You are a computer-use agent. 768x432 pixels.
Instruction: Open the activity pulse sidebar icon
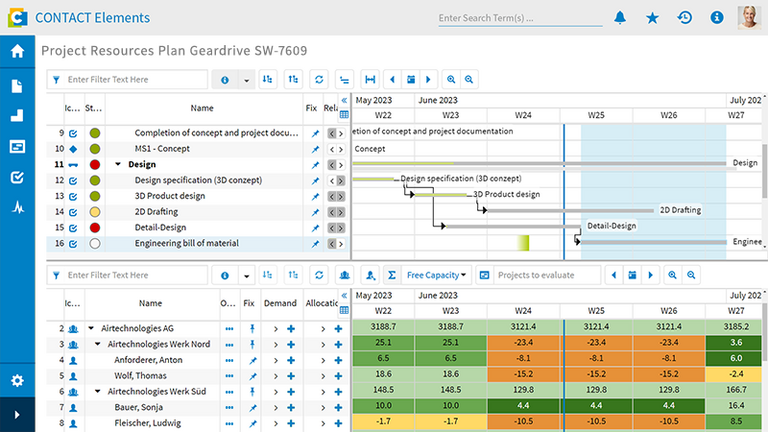[18, 208]
